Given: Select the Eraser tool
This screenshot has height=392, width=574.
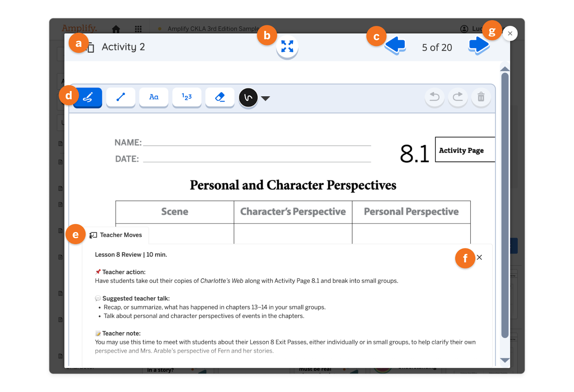Looking at the screenshot, I should (x=220, y=97).
